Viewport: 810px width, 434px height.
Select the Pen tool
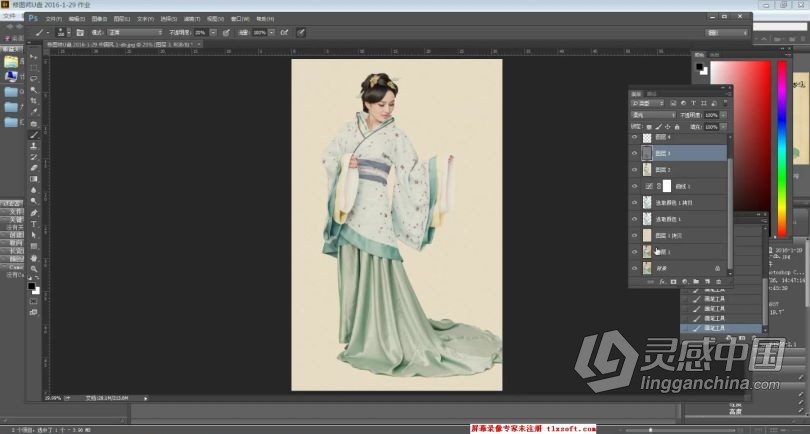(x=34, y=213)
